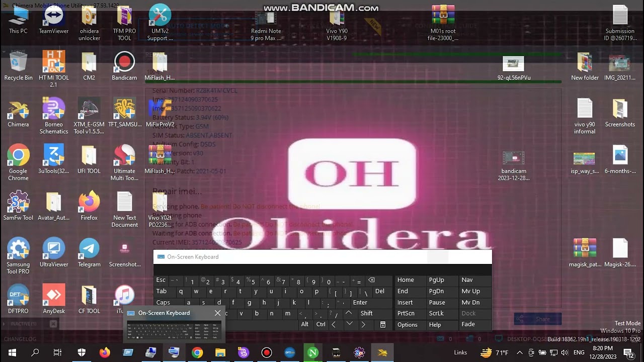Switch to Chrome in the taskbar

click(197, 352)
